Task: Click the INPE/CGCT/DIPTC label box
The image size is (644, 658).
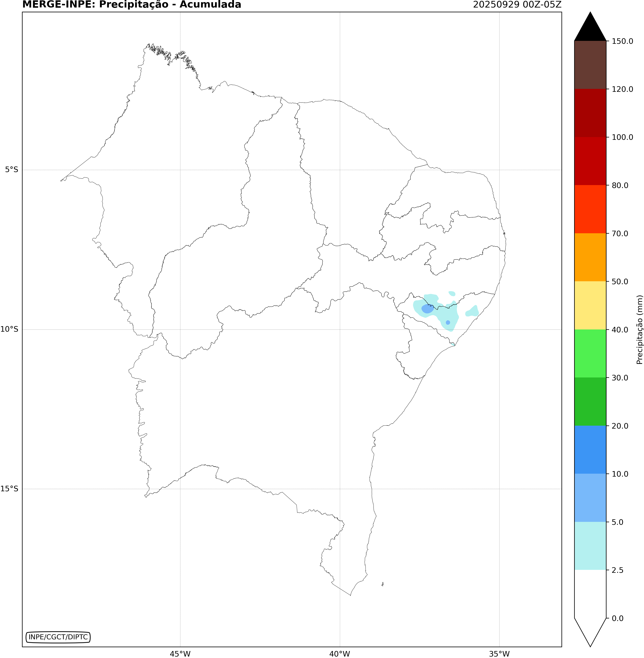Action: click(x=58, y=637)
